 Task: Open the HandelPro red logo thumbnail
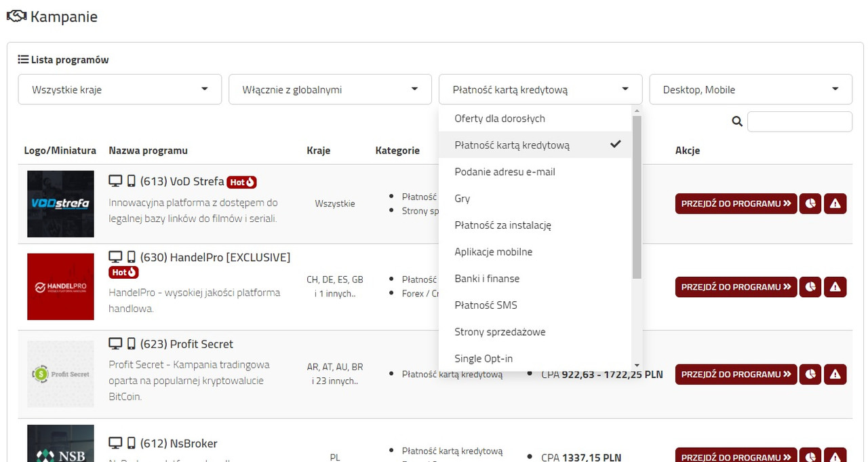60,286
